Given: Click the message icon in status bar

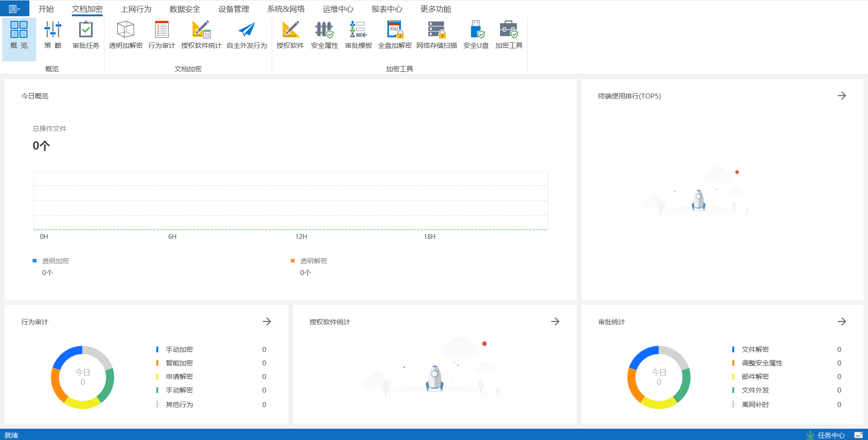Looking at the screenshot, I should point(858,435).
